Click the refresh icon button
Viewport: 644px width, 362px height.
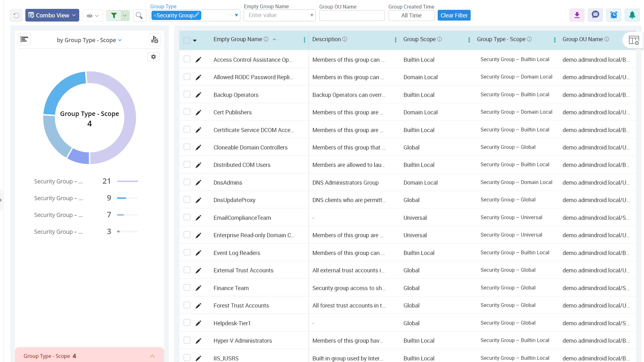(x=16, y=16)
